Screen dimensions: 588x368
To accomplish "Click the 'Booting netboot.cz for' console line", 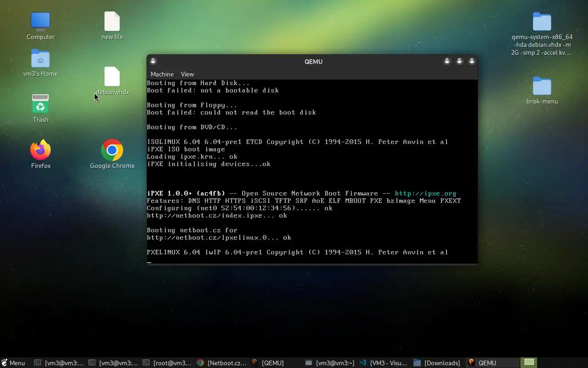I will 192,230.
